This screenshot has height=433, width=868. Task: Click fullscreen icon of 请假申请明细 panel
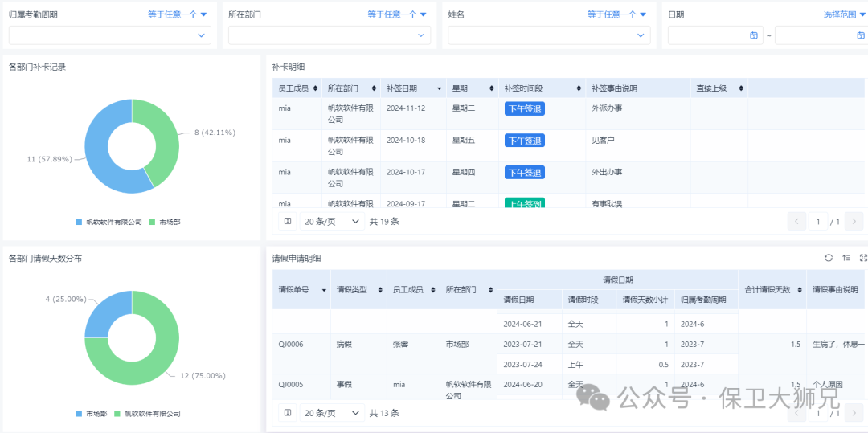863,258
